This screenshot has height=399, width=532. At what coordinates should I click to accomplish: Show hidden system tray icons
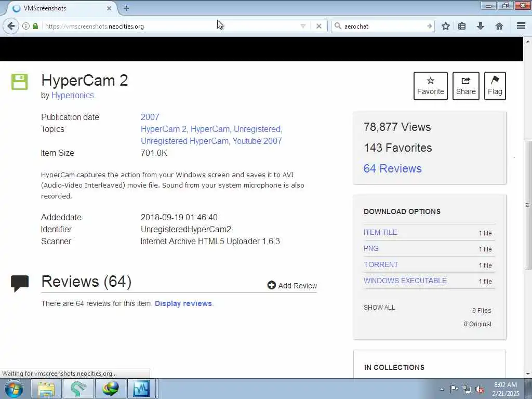pyautogui.click(x=442, y=389)
